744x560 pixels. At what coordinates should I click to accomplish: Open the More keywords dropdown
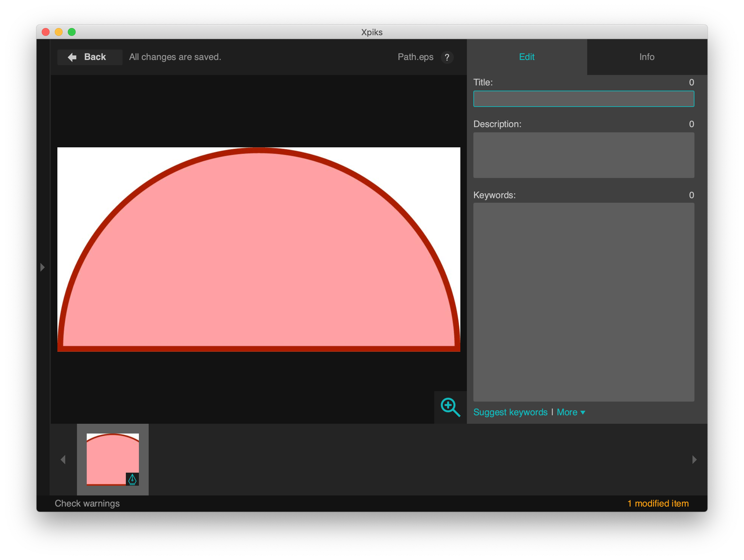click(x=568, y=412)
